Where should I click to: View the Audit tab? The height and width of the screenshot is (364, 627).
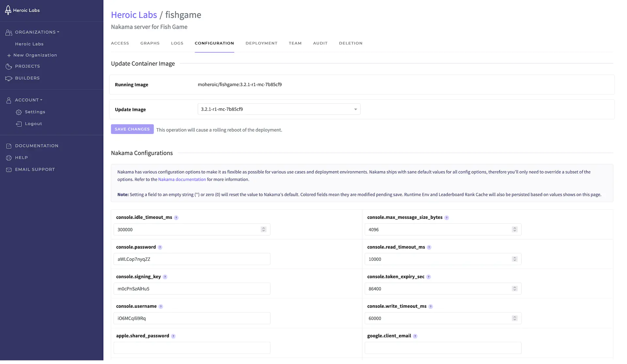(x=320, y=43)
